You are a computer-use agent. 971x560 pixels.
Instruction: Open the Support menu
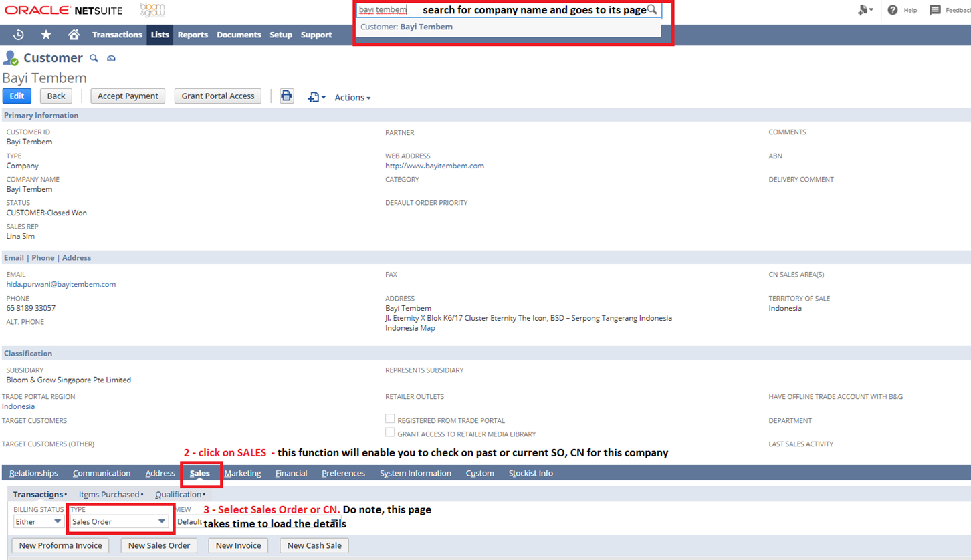point(316,35)
